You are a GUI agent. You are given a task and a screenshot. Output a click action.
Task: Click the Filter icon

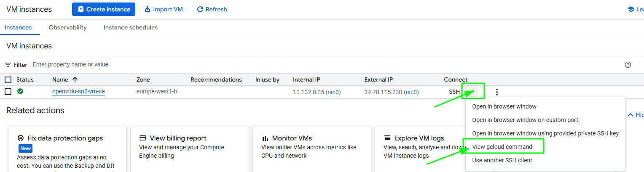coord(8,65)
